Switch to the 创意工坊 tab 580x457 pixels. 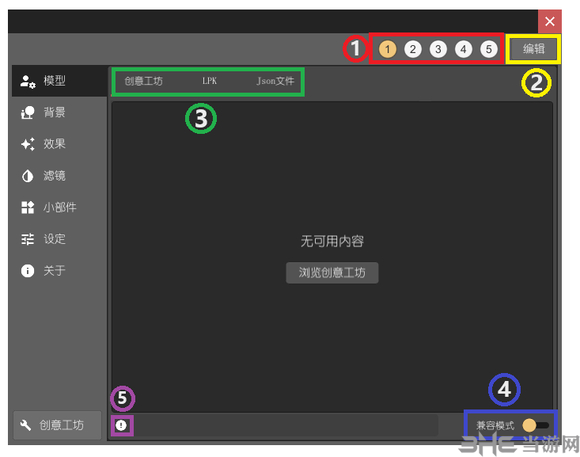coord(144,81)
